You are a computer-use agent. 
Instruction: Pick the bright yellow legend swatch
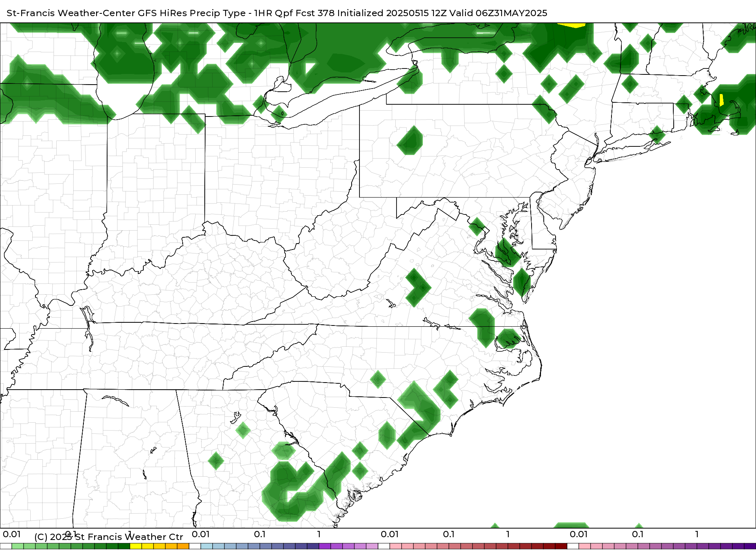pyautogui.click(x=136, y=546)
